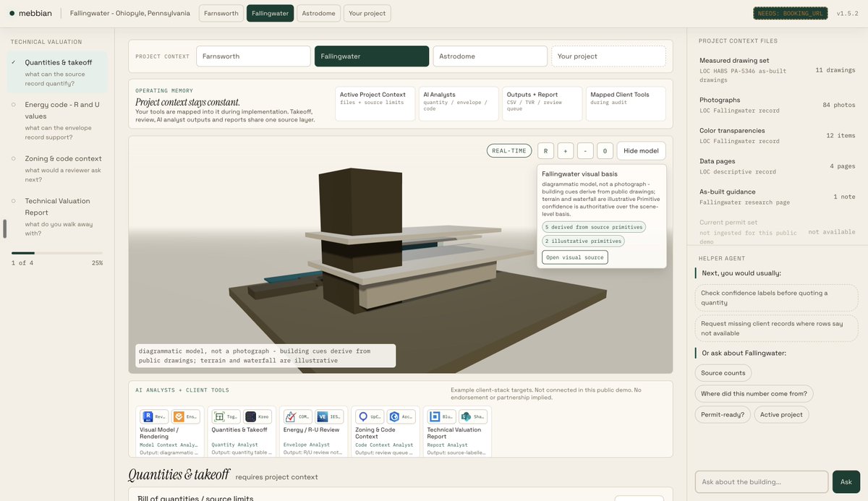Viewport: 868px width, 501px height.
Task: Toggle REAL-TIME mode pill
Action: (509, 150)
